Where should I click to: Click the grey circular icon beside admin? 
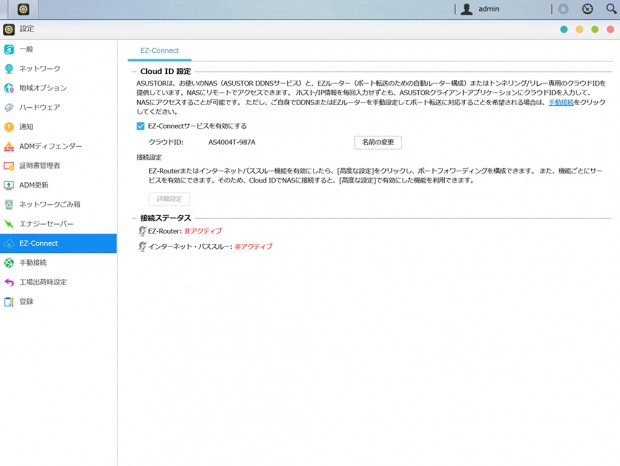(x=563, y=9)
